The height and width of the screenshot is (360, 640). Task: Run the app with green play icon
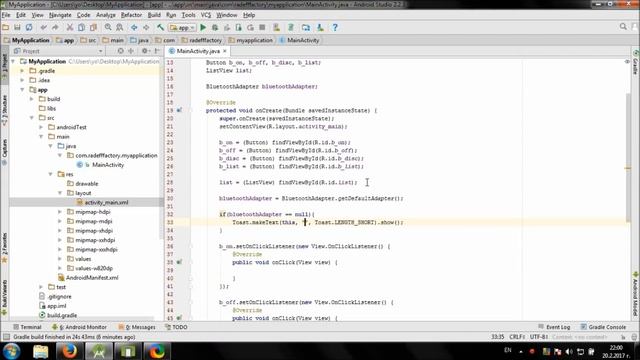[x=203, y=27]
